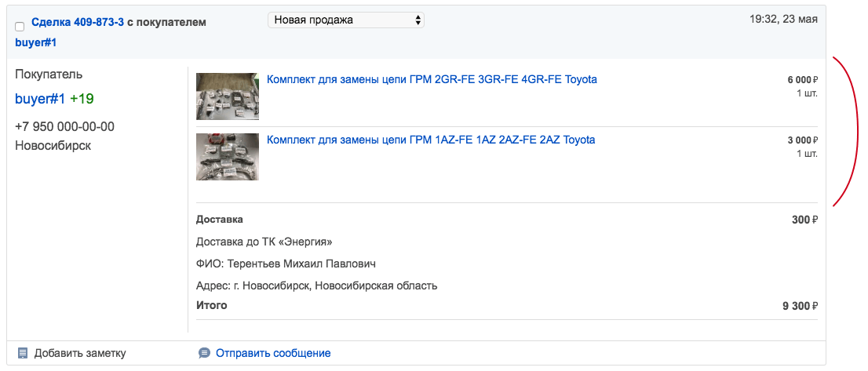Click the deal timestamp 19:32, 23 мая
Viewport: 868px width, 371px height.
(x=784, y=20)
